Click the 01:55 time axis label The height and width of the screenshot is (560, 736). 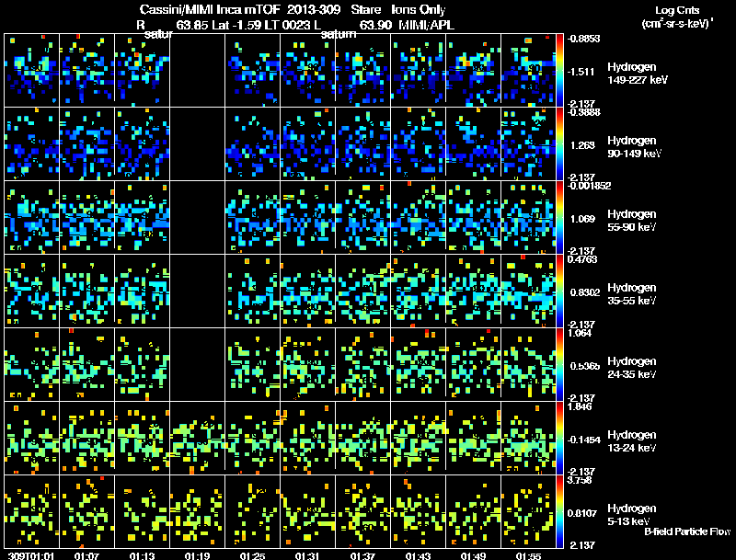tap(528, 555)
